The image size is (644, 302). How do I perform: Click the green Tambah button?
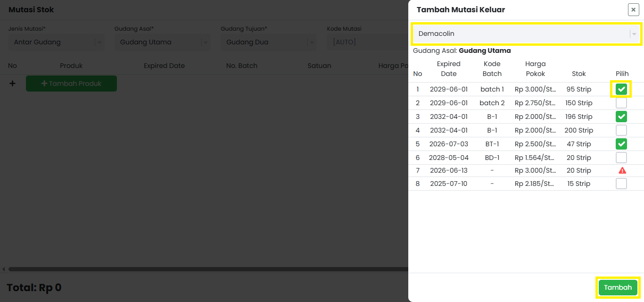coord(618,288)
